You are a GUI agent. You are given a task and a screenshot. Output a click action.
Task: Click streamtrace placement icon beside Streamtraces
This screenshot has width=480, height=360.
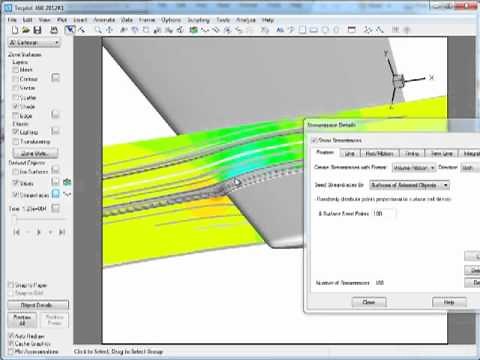click(67, 194)
